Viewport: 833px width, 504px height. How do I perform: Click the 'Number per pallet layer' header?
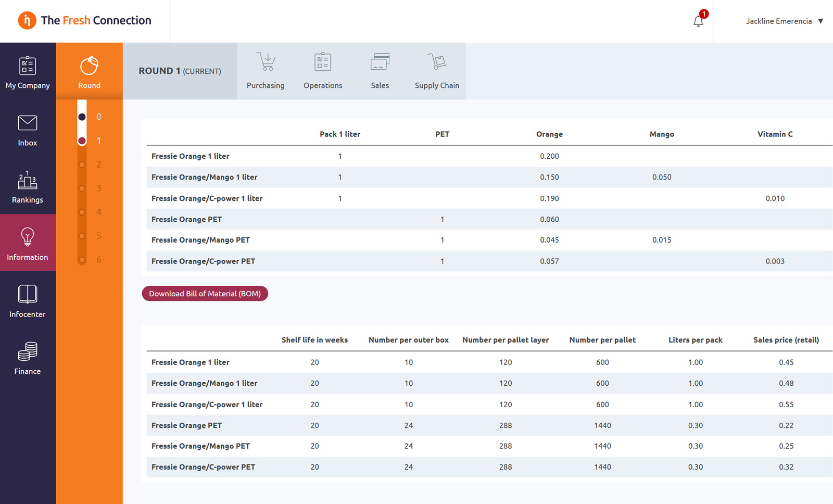pos(506,340)
